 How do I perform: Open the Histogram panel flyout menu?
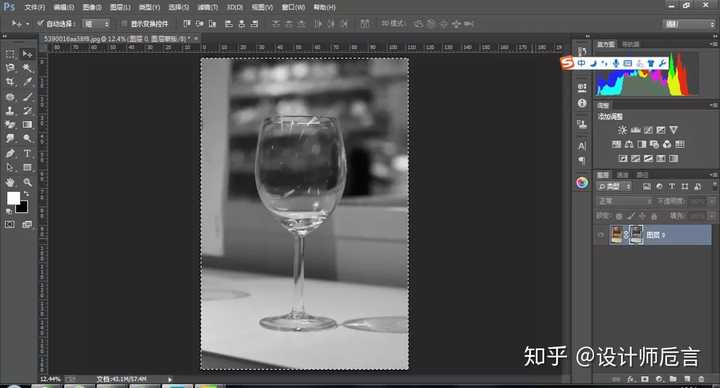point(713,44)
